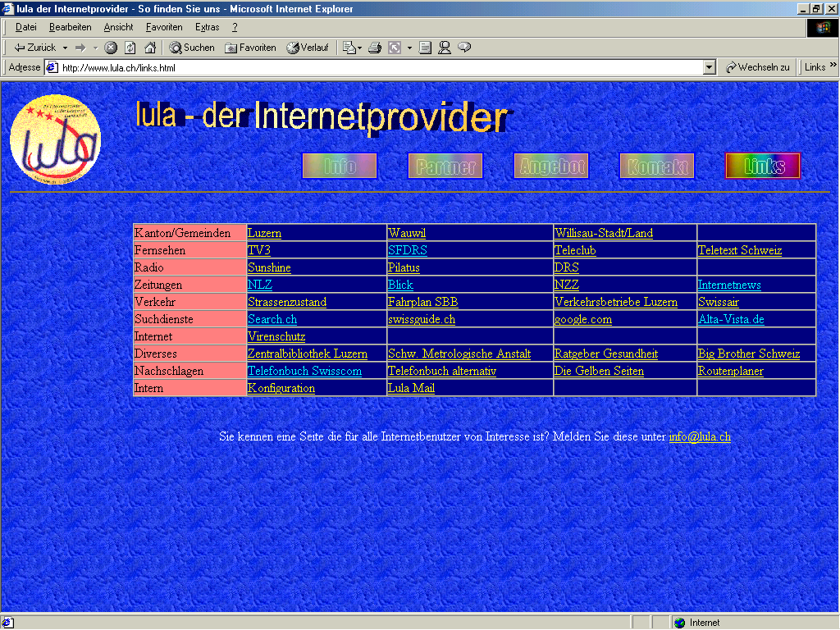Print the page with the printer icon
Screen dimensions: 840x630
375,48
